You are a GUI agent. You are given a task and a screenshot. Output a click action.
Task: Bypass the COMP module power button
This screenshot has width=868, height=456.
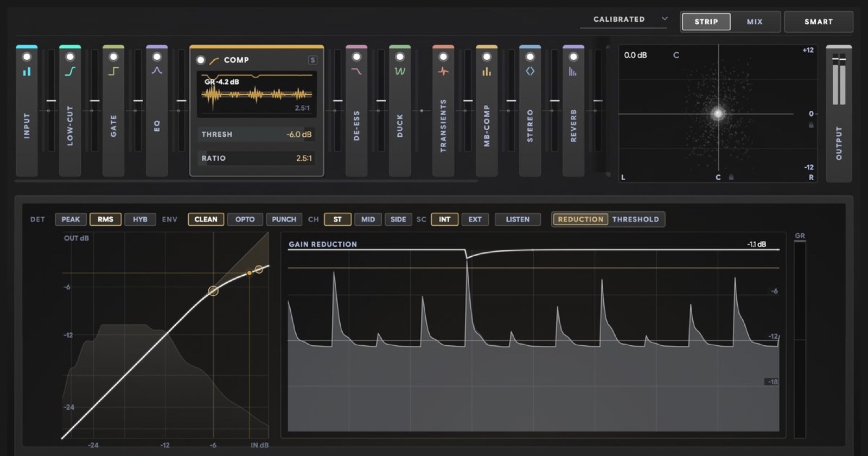tap(201, 60)
